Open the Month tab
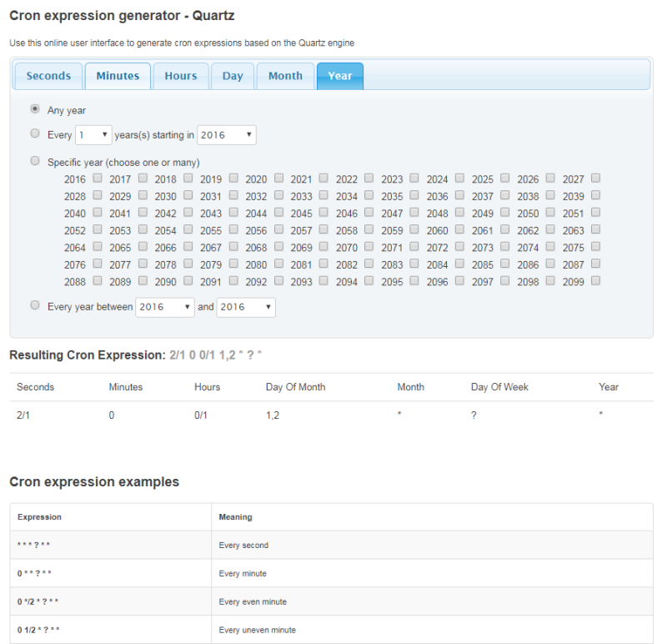The image size is (667, 644). click(x=285, y=76)
